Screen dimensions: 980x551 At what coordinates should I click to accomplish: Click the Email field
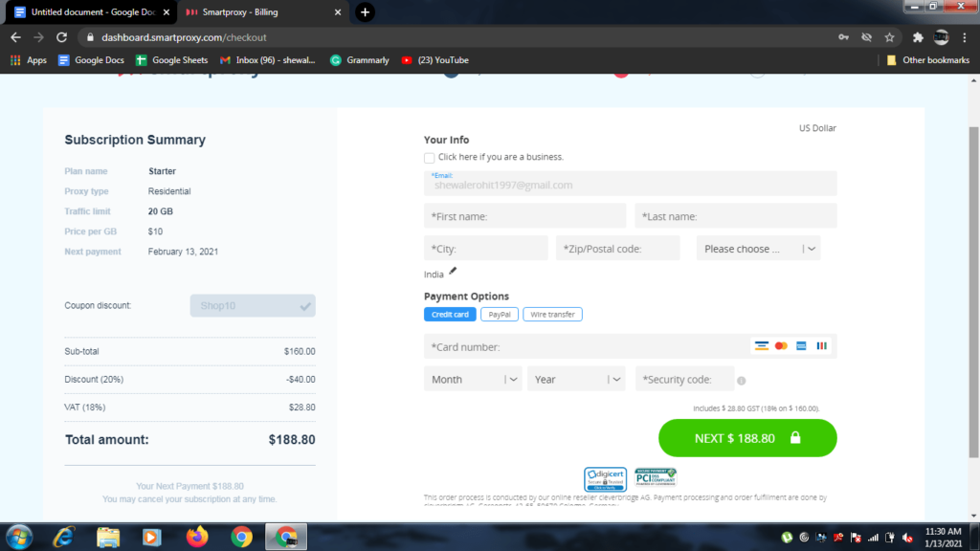[x=630, y=183]
